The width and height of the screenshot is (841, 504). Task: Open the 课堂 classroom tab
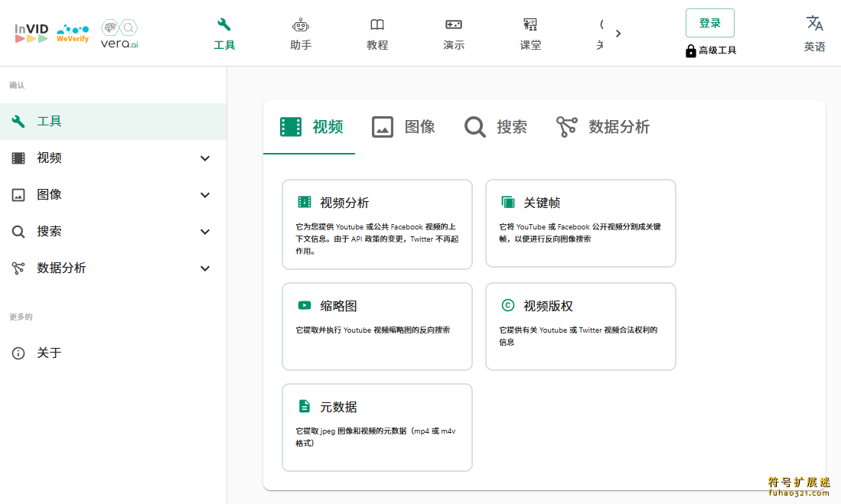pos(530,34)
